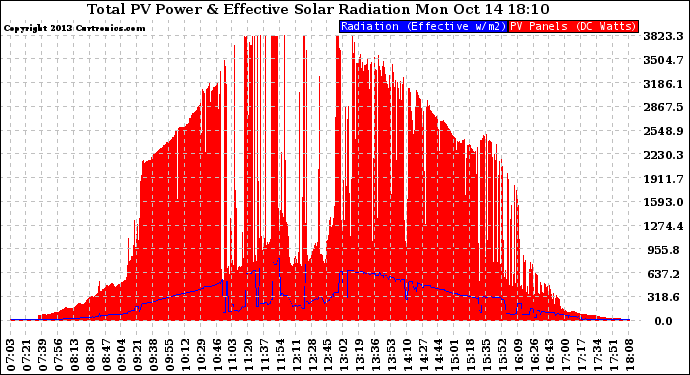This screenshot has width=690, height=375.
Task: Click x-axis time label 17:51
Action: (x=613, y=355)
